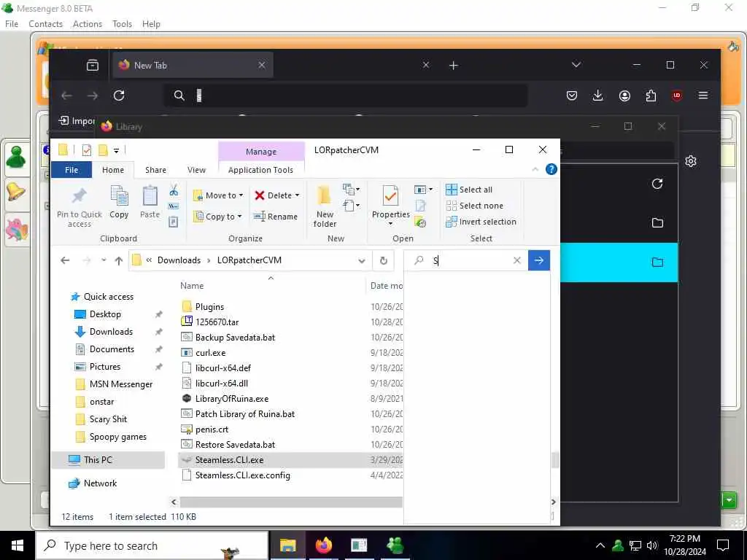The image size is (747, 560).
Task: Collapse the Explorer ribbon chevron
Action: pyautogui.click(x=535, y=169)
